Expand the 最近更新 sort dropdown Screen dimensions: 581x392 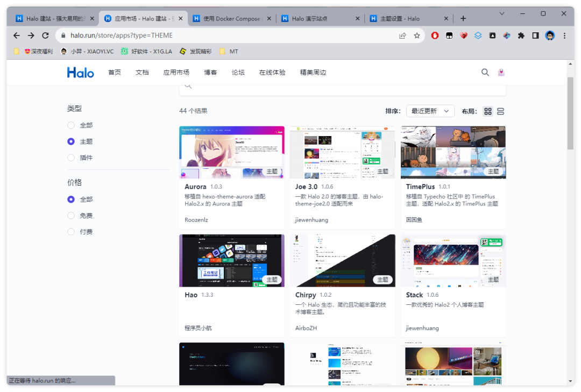click(x=430, y=111)
